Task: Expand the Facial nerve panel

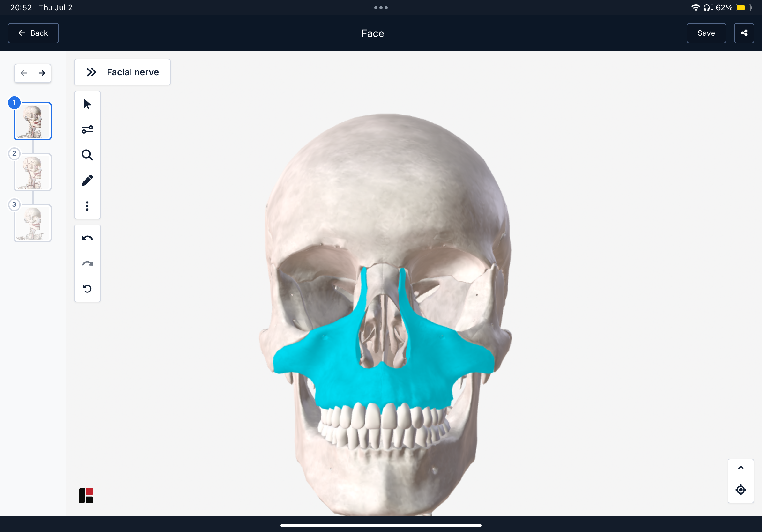Action: click(122, 72)
